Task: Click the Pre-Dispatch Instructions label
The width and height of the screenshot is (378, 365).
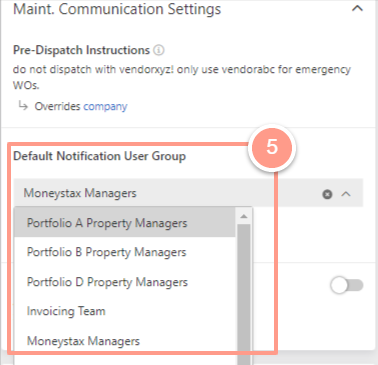Action: (81, 50)
